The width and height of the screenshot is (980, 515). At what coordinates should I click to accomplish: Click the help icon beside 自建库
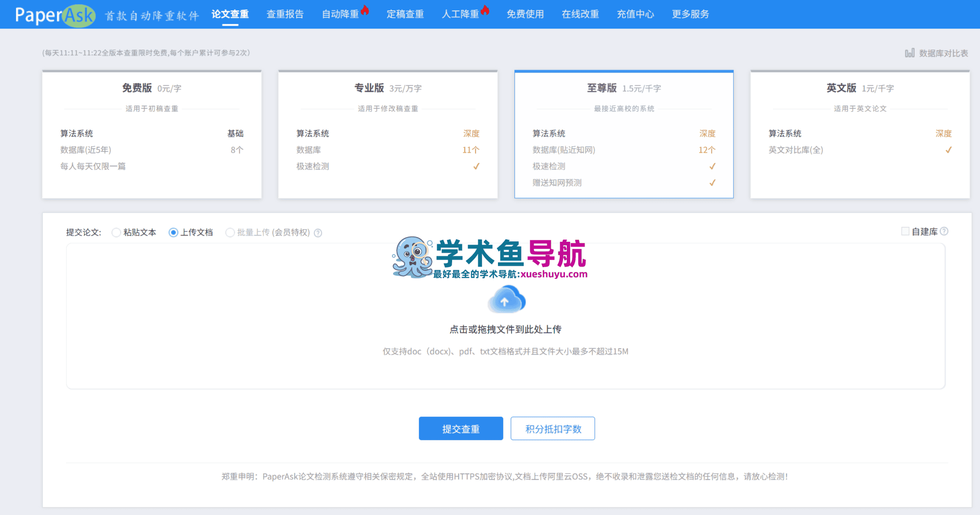click(944, 231)
